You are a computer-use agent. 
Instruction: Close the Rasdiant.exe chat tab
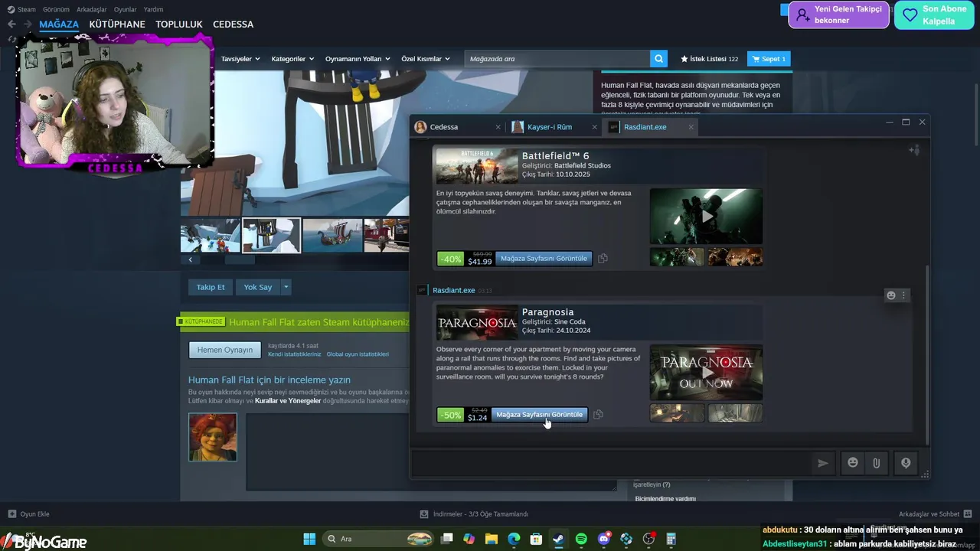click(x=691, y=127)
